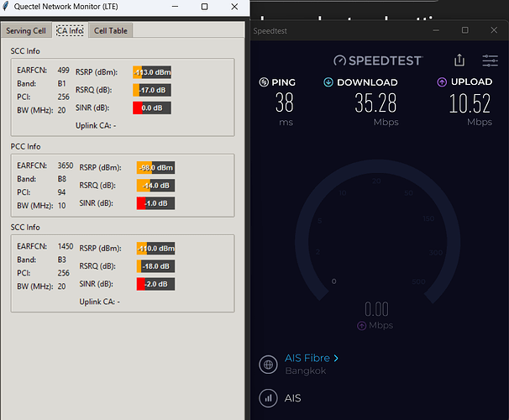Select the CA Info tab
Viewport: 509px width, 420px height.
[x=70, y=30]
